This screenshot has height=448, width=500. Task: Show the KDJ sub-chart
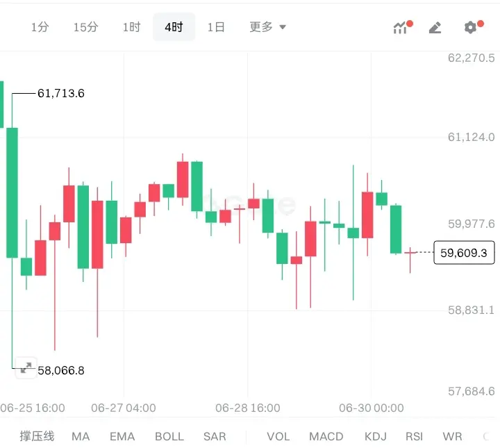point(376,436)
